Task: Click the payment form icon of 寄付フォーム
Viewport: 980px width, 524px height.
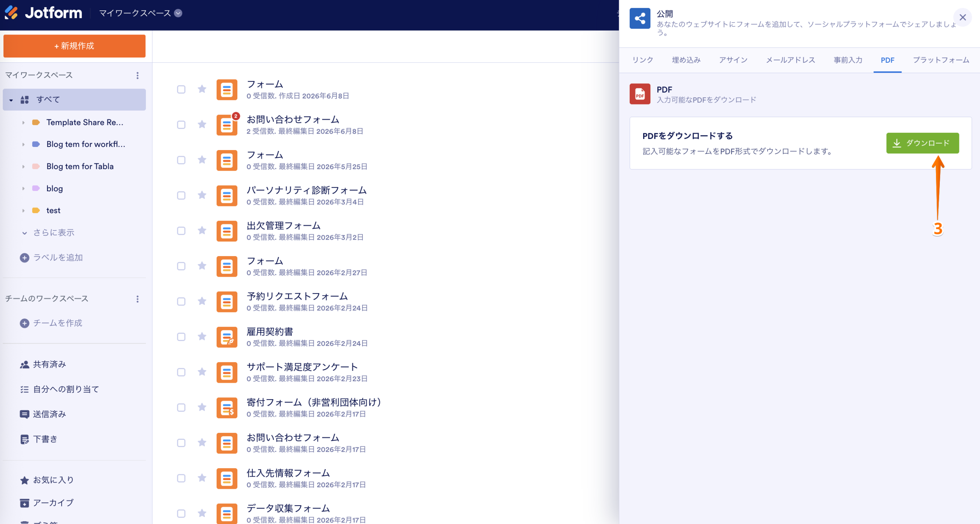Action: click(x=227, y=408)
